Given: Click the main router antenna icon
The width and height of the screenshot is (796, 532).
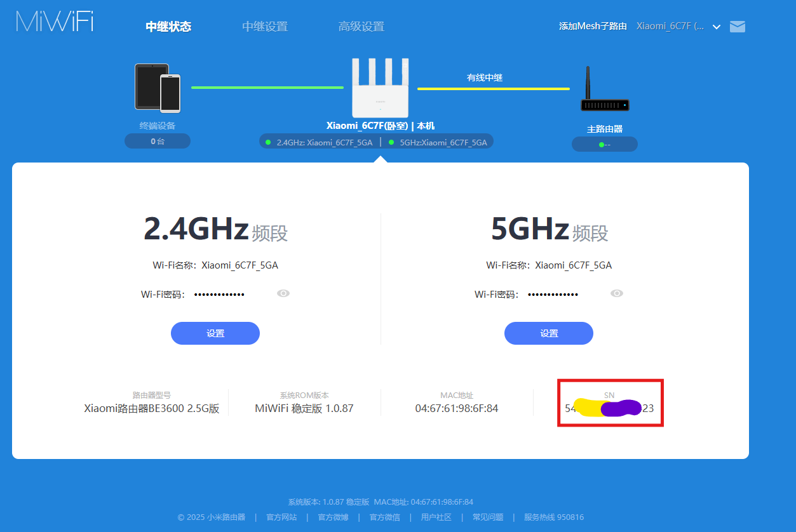Looking at the screenshot, I should (x=604, y=90).
